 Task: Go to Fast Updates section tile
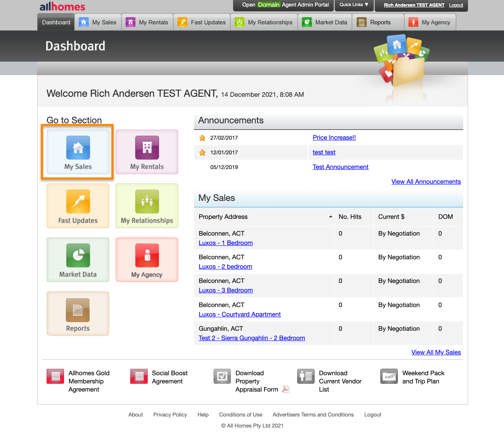pos(78,206)
